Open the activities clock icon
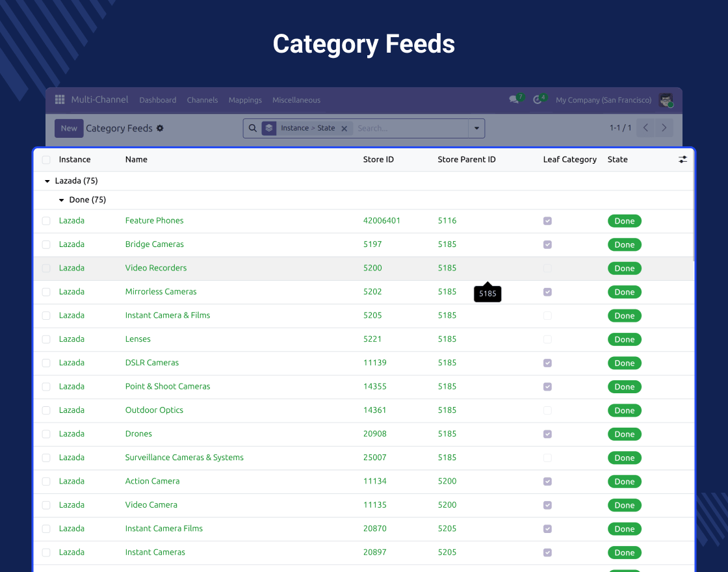This screenshot has width=728, height=572. 537,100
